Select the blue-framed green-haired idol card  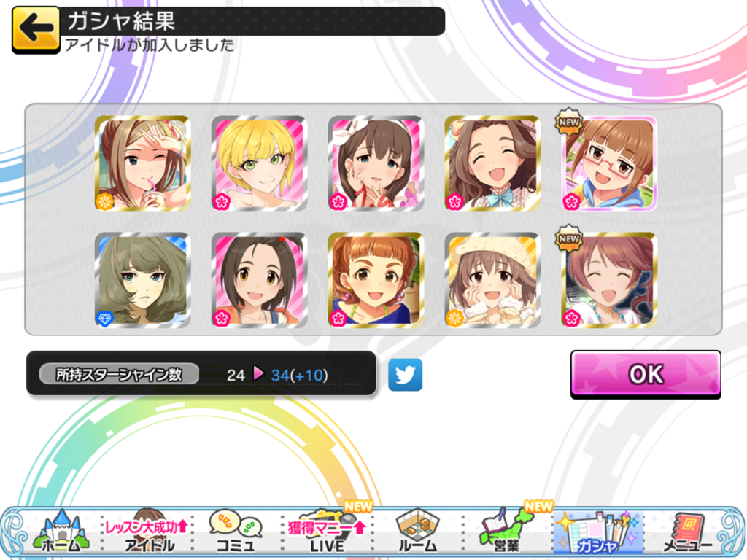[143, 280]
